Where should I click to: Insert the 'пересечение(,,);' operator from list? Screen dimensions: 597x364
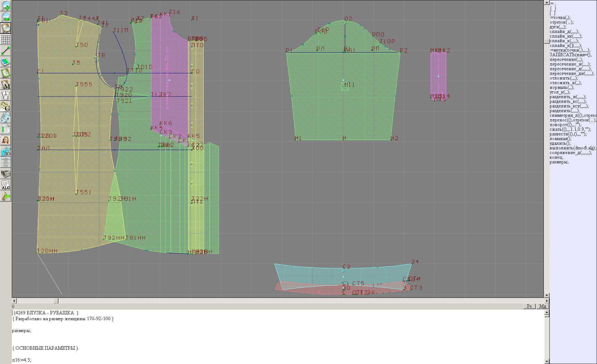pyautogui.click(x=566, y=60)
